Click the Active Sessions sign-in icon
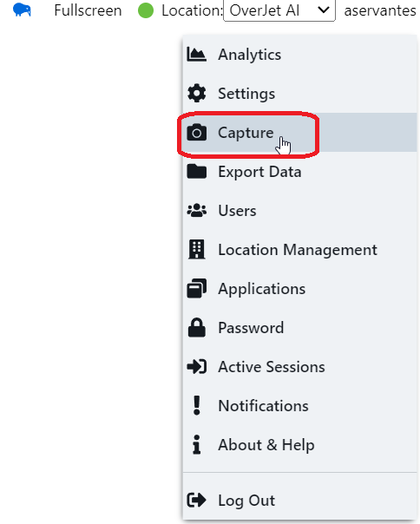420x524 pixels. (x=197, y=366)
